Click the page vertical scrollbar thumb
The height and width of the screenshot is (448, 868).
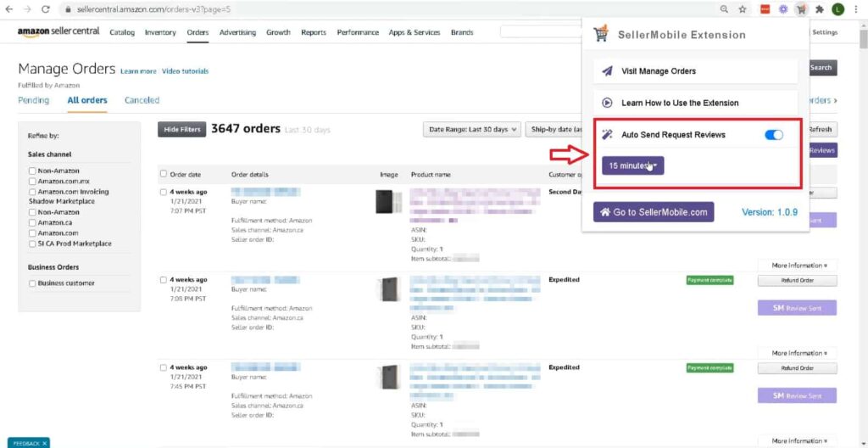click(863, 39)
